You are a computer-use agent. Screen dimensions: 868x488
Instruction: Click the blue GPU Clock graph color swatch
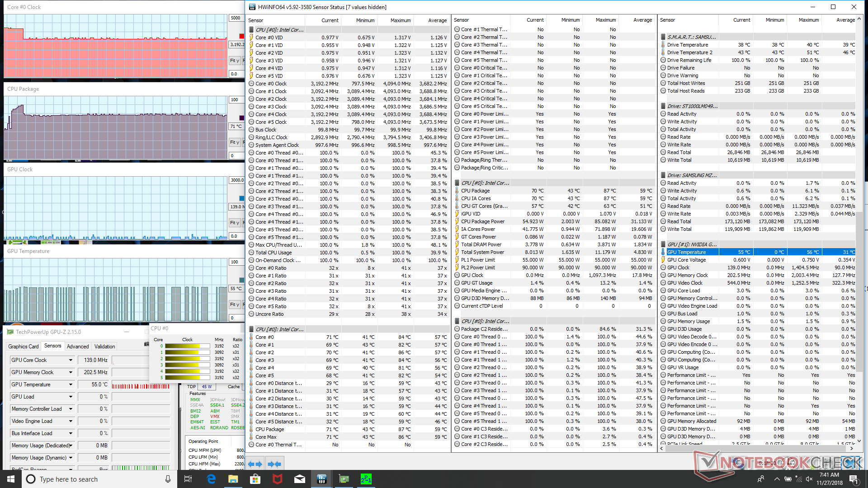tap(241, 198)
